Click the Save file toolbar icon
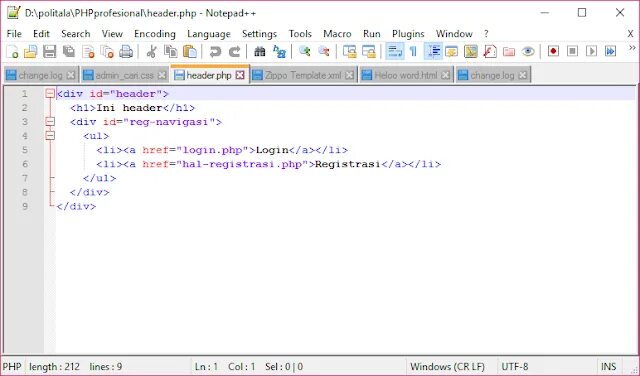This screenshot has width=640, height=376. point(49,51)
